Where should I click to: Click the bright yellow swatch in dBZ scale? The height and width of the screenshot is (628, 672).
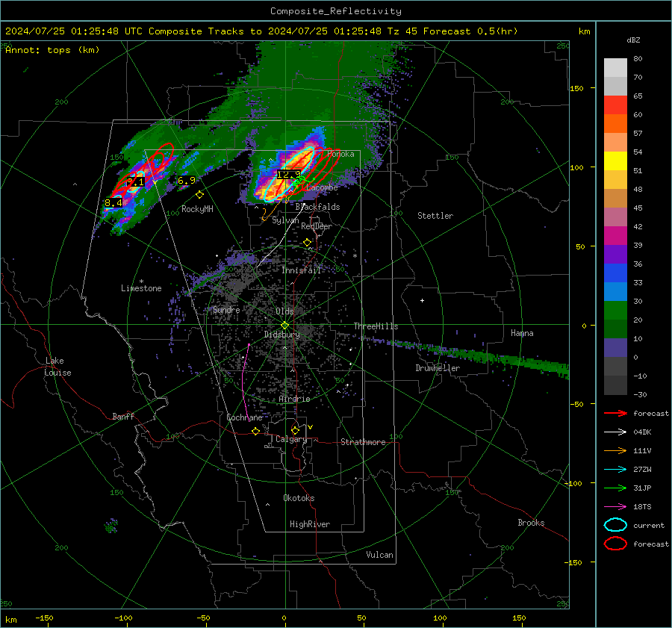tap(615, 161)
